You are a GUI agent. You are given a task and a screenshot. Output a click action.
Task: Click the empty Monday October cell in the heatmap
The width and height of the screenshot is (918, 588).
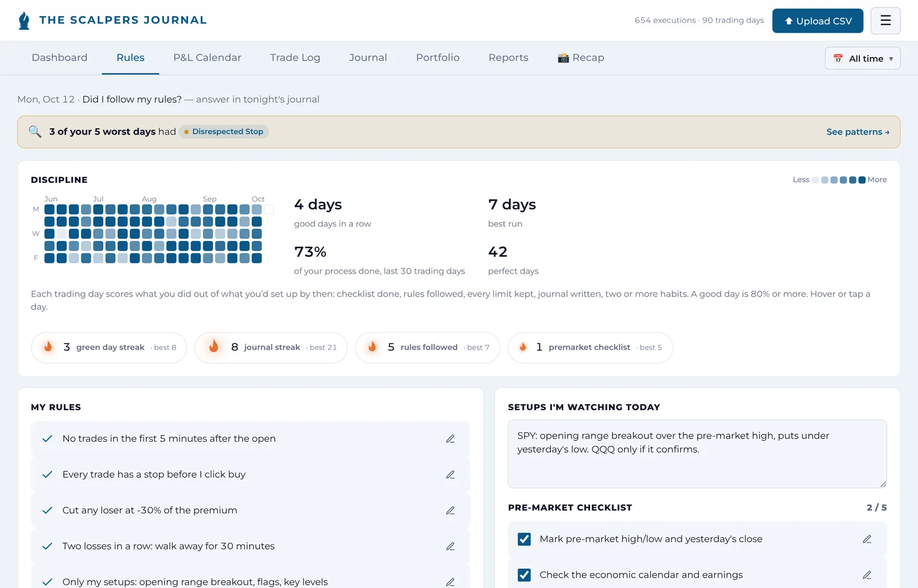tap(269, 209)
